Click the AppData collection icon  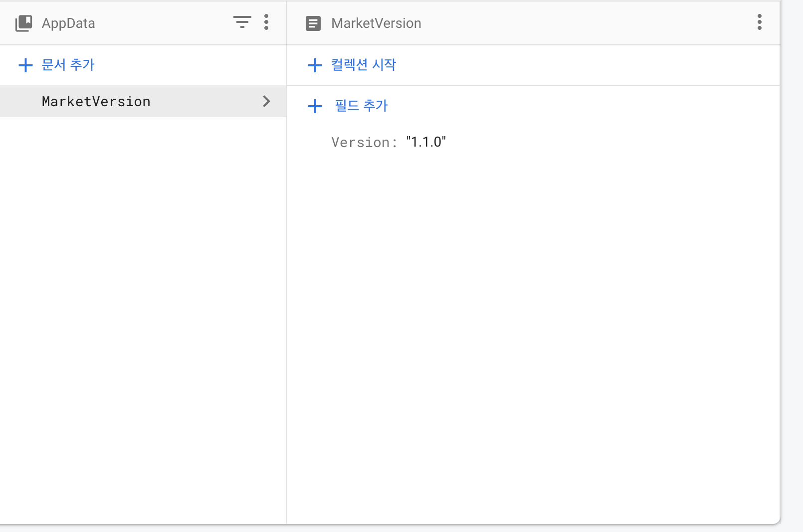[x=23, y=22]
